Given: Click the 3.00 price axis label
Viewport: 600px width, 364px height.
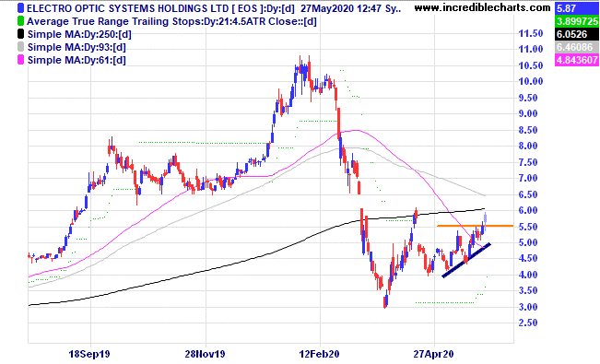Looking at the screenshot, I should tap(528, 307).
